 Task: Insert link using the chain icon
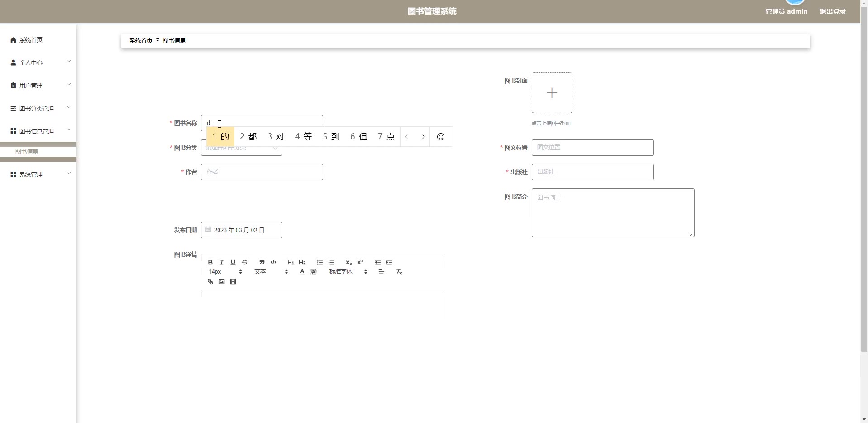pyautogui.click(x=210, y=282)
